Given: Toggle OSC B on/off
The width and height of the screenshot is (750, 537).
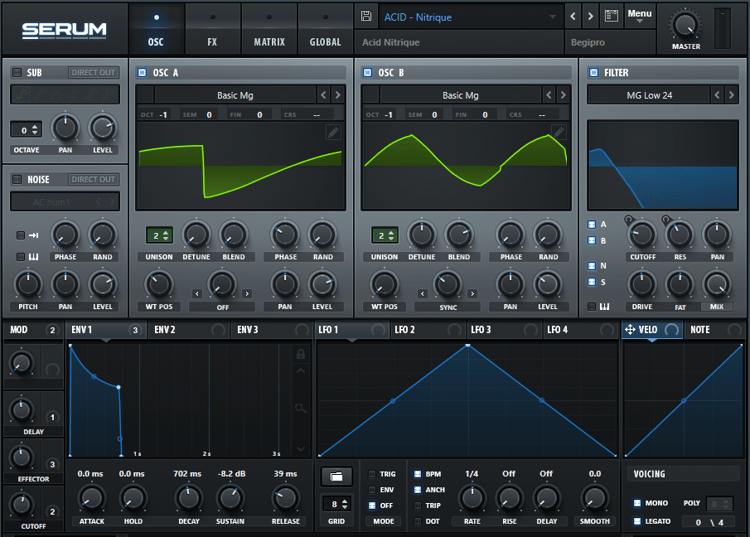Looking at the screenshot, I should click(x=367, y=72).
